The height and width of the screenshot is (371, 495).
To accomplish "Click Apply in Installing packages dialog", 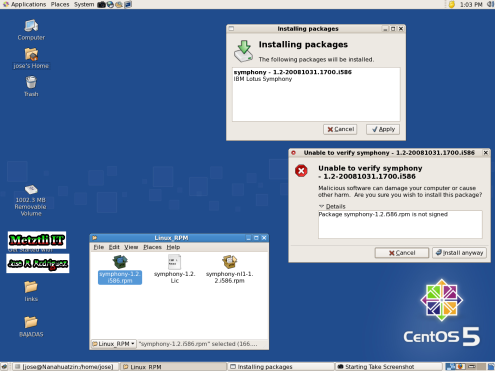I will [x=383, y=129].
